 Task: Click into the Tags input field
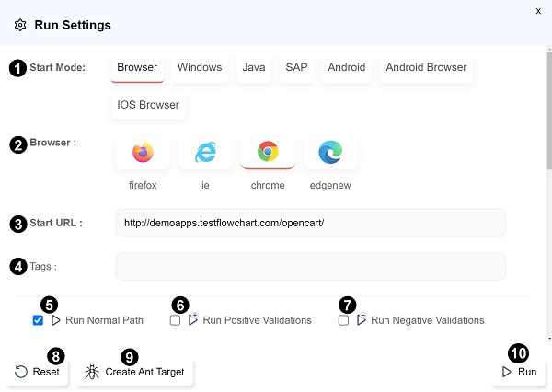pos(310,266)
